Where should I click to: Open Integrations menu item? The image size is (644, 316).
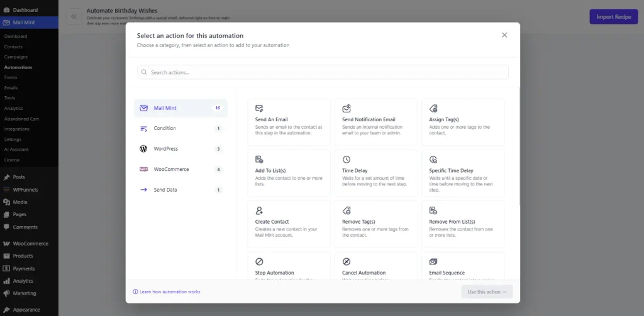click(x=17, y=129)
